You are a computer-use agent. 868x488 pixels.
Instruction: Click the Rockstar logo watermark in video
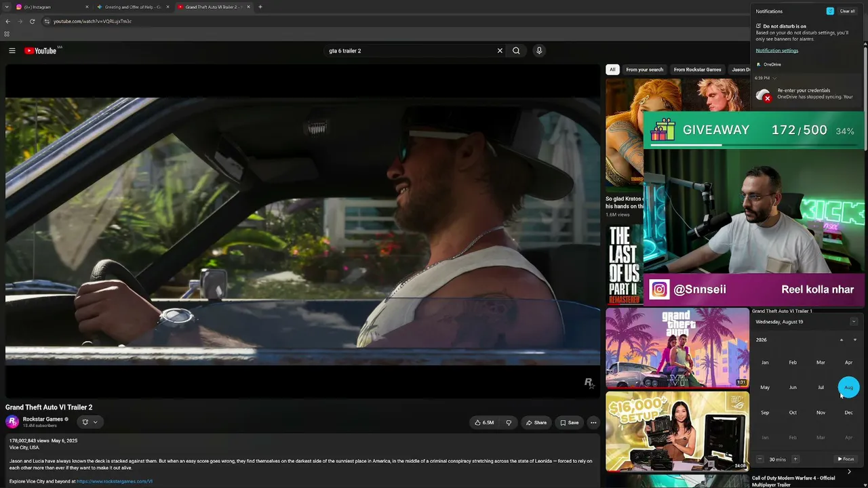coord(589,383)
